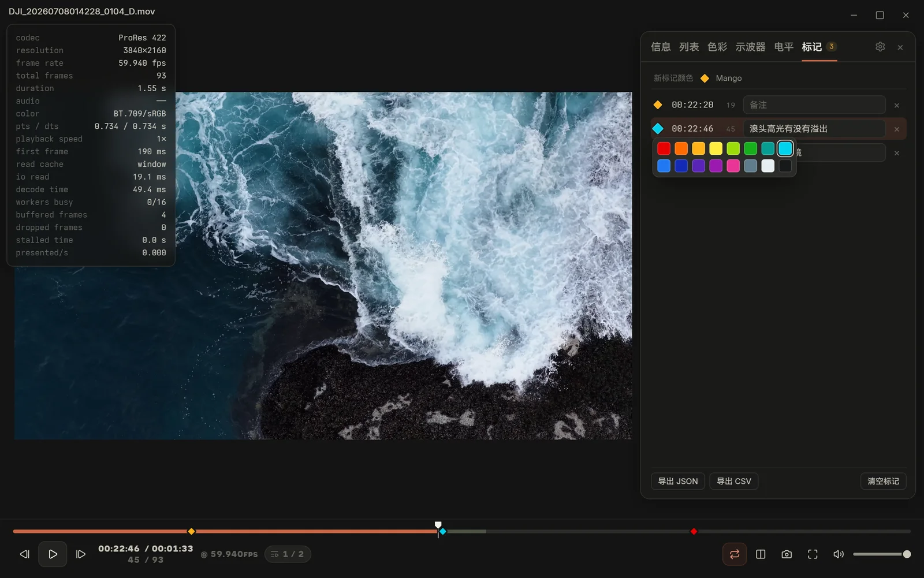Clear all markers with 清空标记
This screenshot has height=578, width=924.
[884, 481]
